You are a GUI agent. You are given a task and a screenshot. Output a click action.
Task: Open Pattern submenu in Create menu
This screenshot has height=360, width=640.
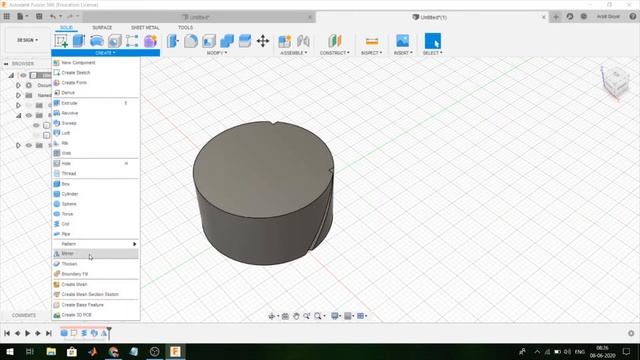(96, 244)
